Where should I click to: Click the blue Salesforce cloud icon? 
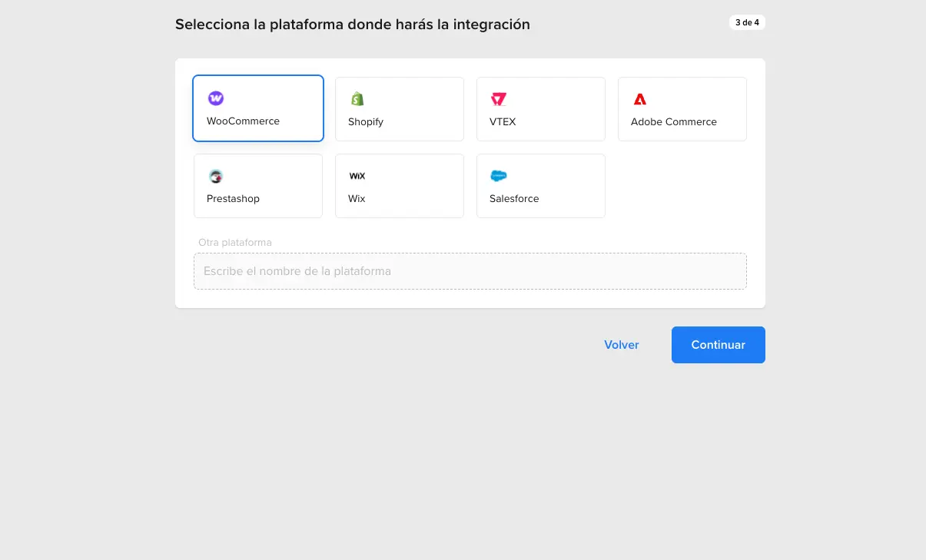(x=499, y=176)
